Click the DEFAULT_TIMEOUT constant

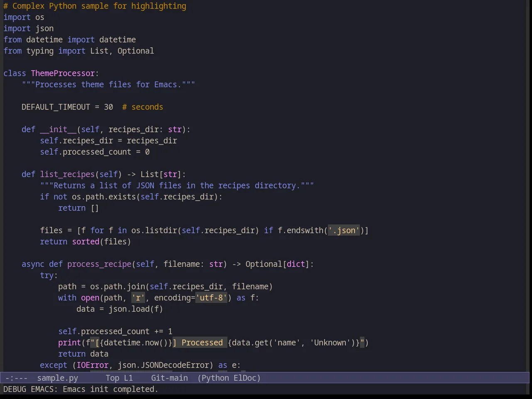56,107
